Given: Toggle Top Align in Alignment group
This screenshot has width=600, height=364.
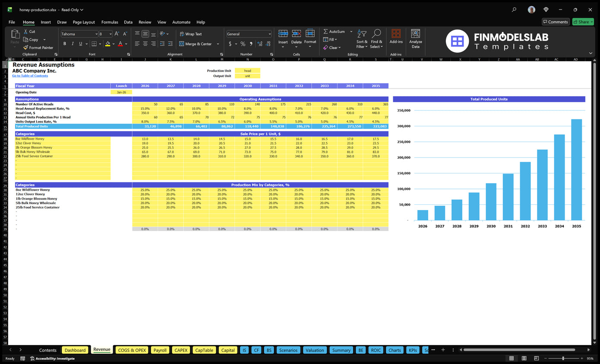Looking at the screenshot, I should click(x=137, y=34).
